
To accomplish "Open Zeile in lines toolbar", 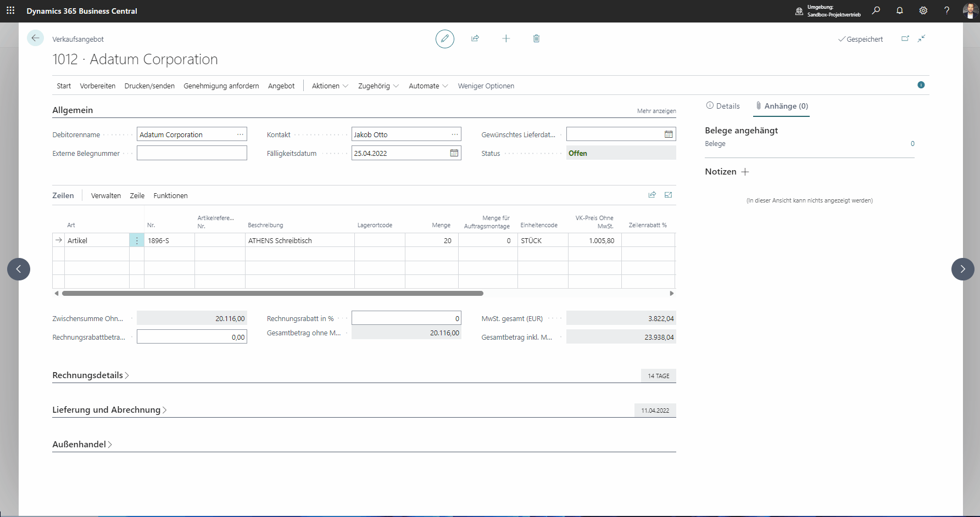I will pyautogui.click(x=137, y=196).
